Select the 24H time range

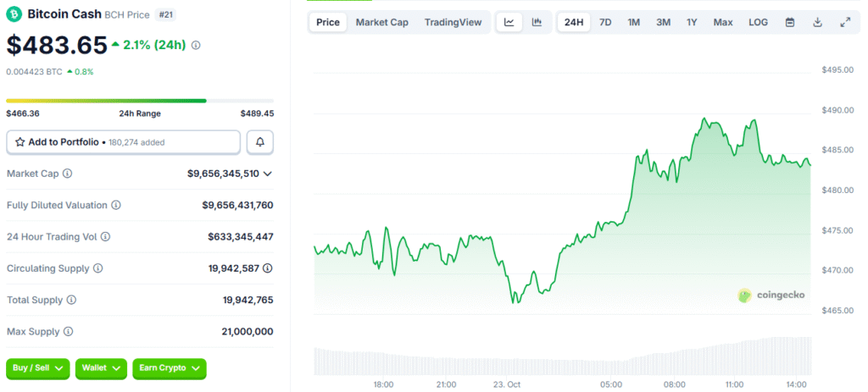(x=574, y=22)
